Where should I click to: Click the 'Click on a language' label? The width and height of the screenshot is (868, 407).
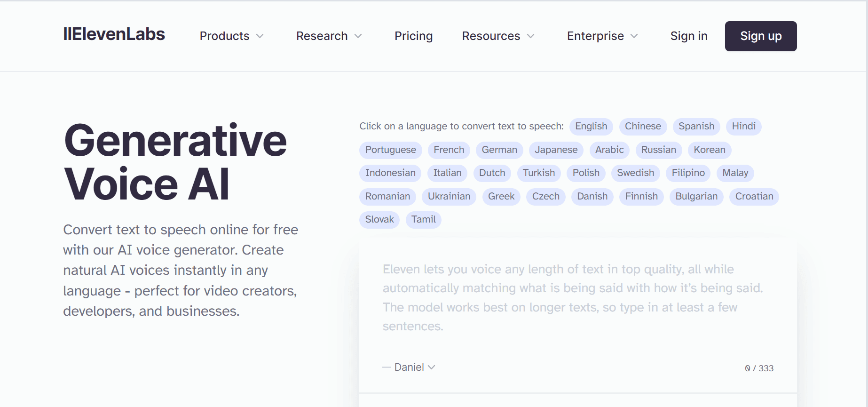462,127
